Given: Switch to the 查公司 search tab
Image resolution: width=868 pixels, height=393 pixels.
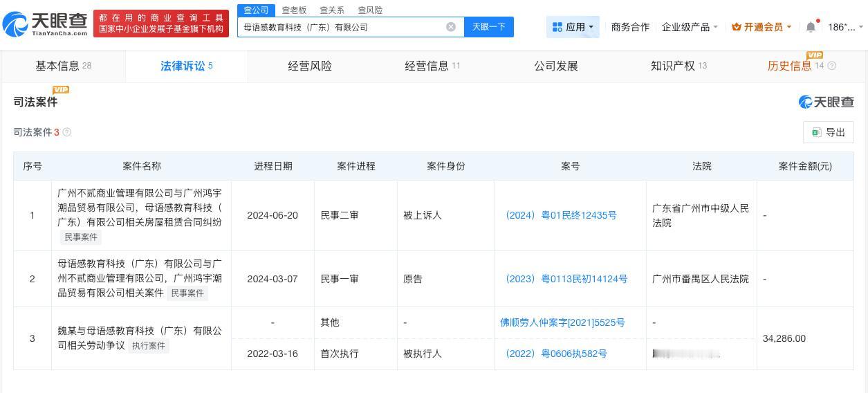Looking at the screenshot, I should 256,10.
